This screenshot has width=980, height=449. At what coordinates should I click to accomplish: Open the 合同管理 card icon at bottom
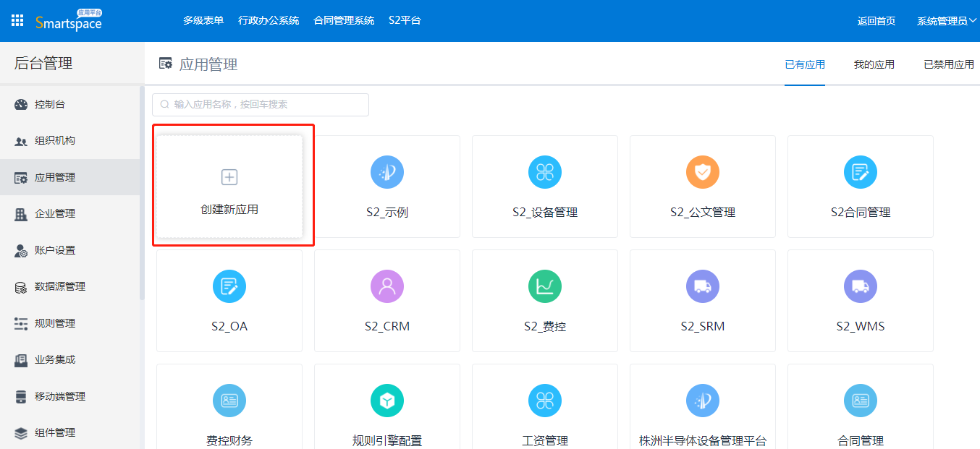coord(861,401)
